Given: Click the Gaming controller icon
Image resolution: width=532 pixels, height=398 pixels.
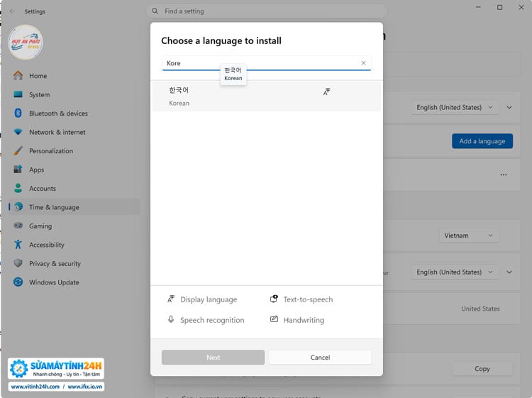Looking at the screenshot, I should [18, 226].
